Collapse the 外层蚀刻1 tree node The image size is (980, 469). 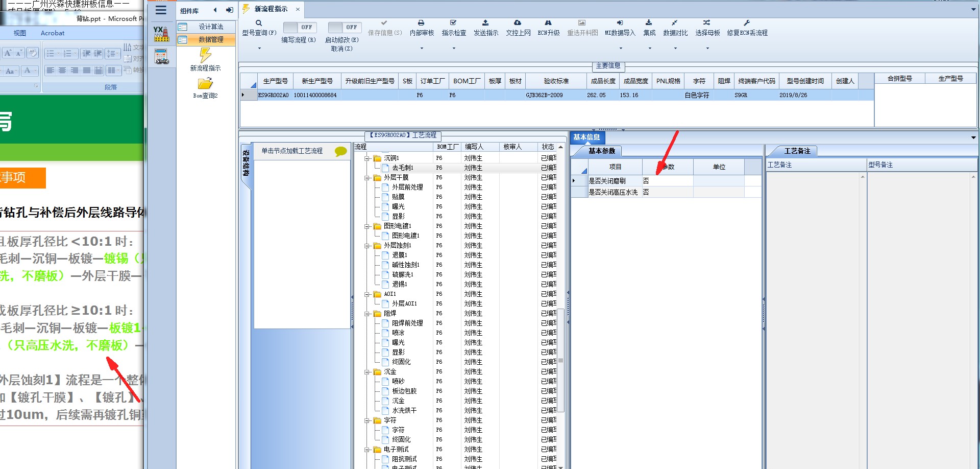[366, 246]
